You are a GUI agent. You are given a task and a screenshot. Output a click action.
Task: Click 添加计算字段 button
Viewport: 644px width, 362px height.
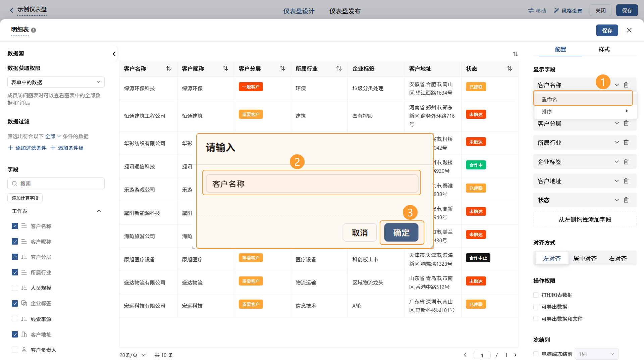tap(25, 198)
